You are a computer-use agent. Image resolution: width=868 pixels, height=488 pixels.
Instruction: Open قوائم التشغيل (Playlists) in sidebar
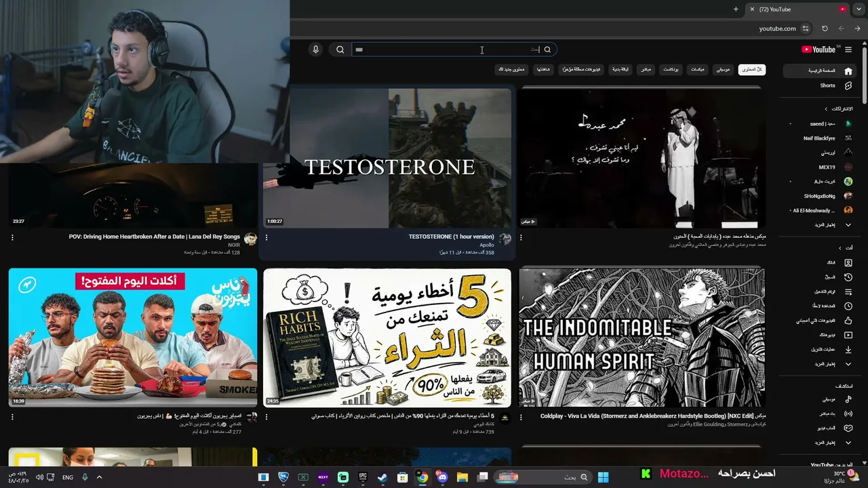tap(821, 291)
